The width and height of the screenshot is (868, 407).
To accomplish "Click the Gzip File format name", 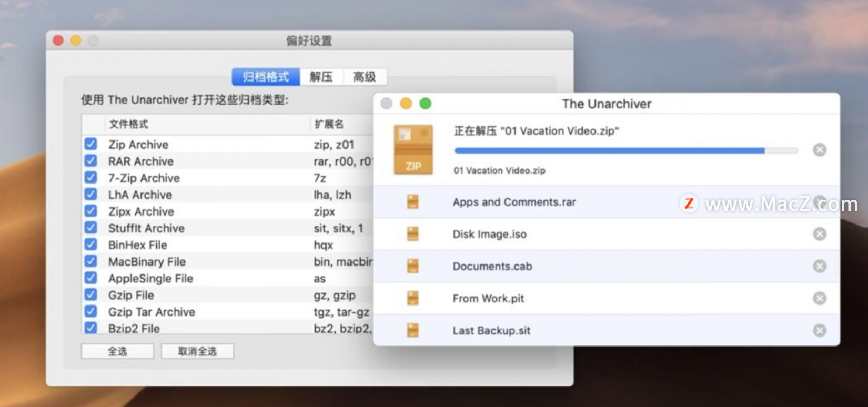I will tap(131, 295).
